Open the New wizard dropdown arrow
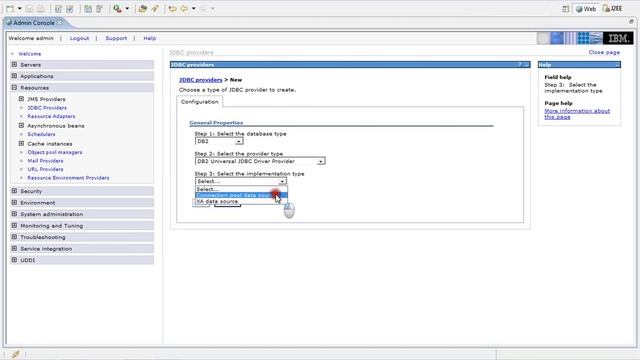This screenshot has width=640, height=360. (19, 9)
